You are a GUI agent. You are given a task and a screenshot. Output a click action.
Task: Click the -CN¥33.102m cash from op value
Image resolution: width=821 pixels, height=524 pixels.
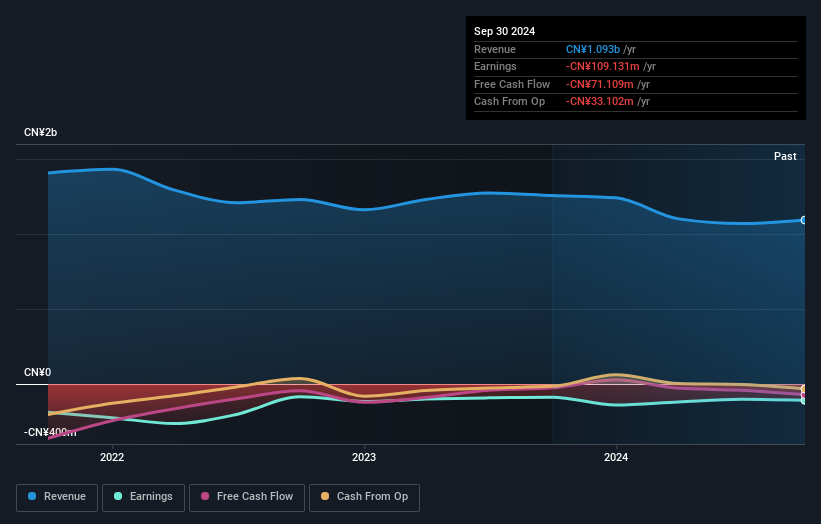point(600,102)
